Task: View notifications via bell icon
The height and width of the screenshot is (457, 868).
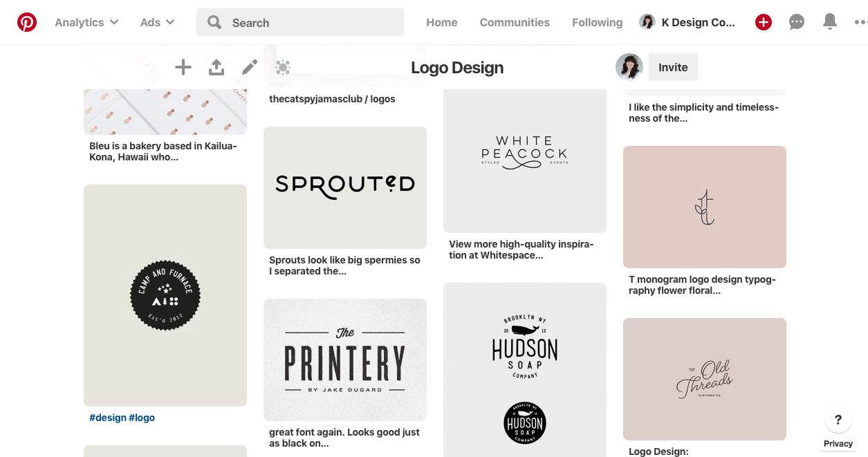Action: pos(829,21)
